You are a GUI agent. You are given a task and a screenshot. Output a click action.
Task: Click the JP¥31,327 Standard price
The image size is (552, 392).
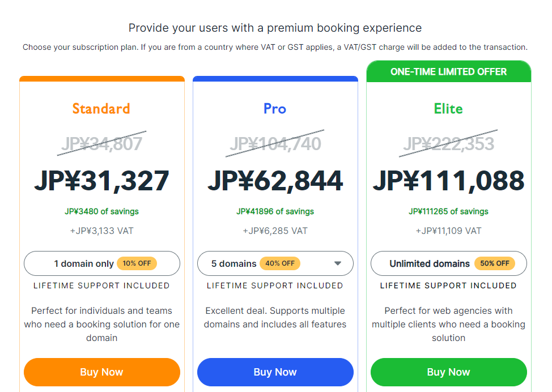(101, 181)
